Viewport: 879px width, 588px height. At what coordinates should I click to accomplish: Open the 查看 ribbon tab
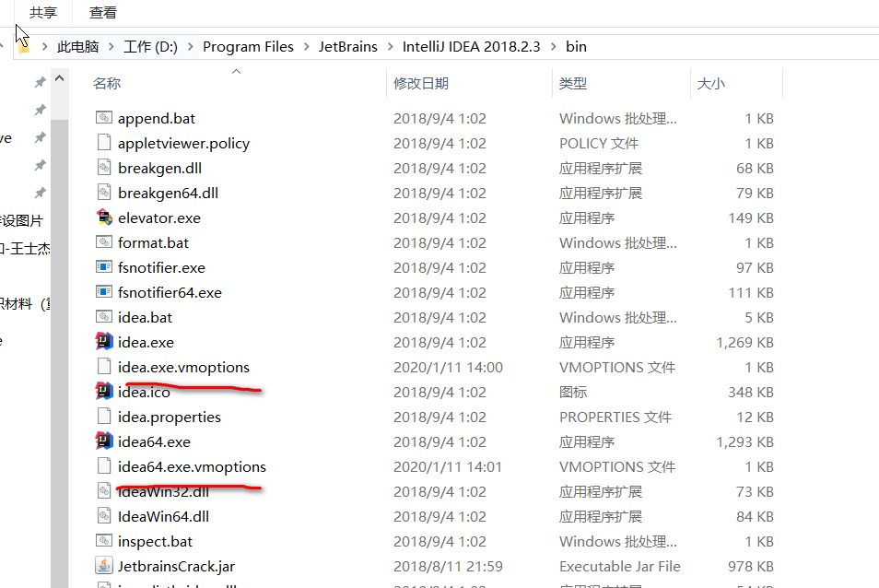pyautogui.click(x=103, y=12)
